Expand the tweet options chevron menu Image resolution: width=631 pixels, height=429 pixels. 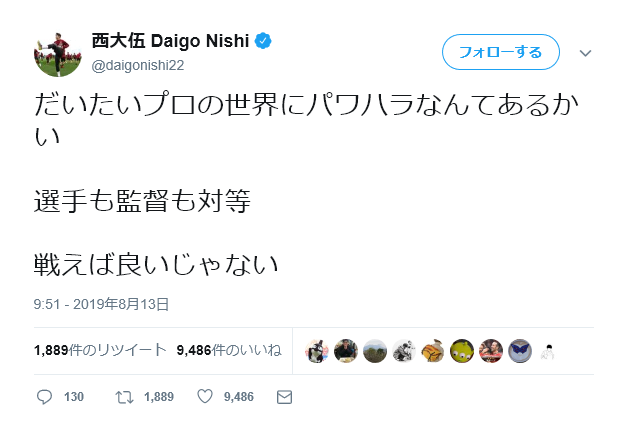585,53
